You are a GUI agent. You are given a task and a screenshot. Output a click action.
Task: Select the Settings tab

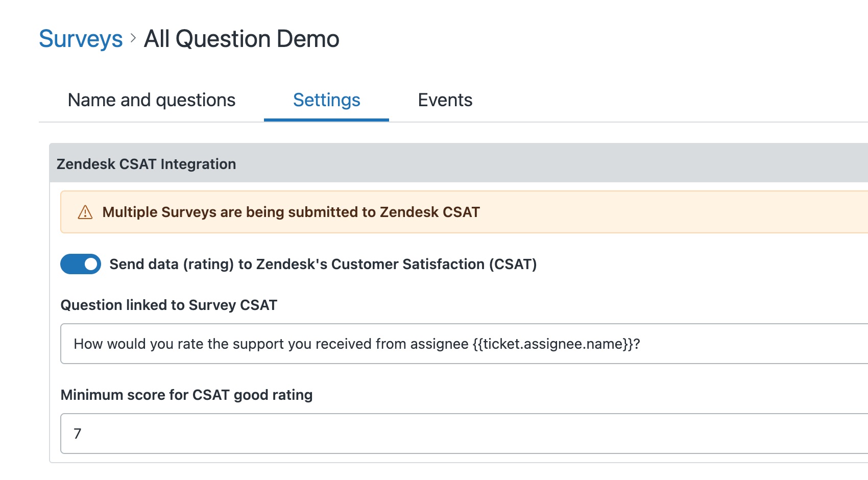click(326, 100)
